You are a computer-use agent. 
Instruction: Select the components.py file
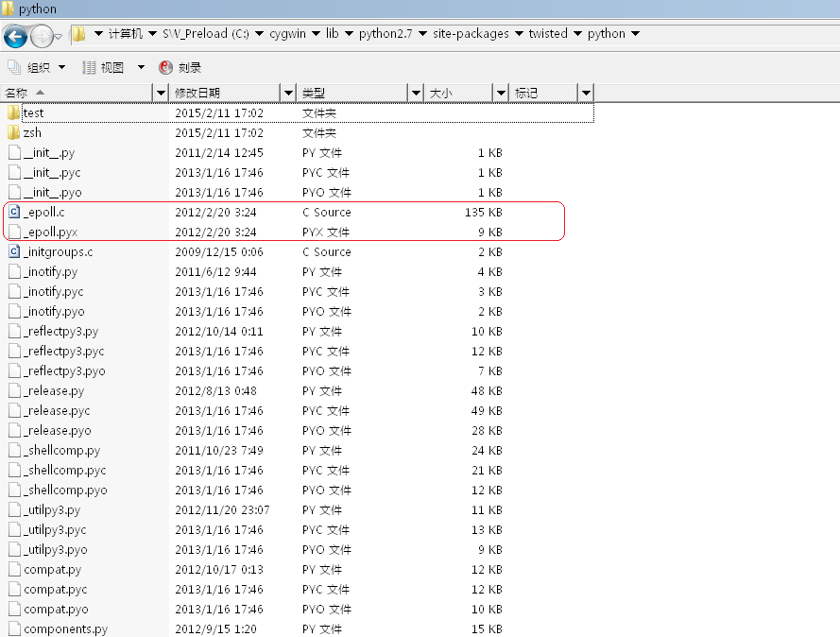click(65, 629)
